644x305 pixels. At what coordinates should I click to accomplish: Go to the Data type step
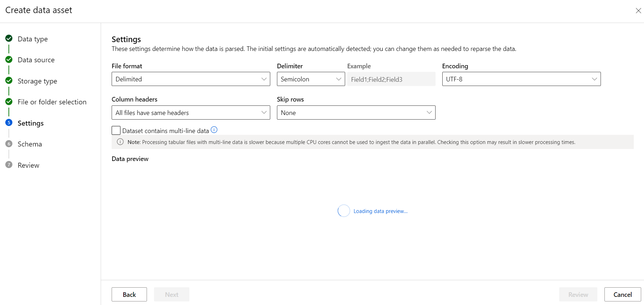click(33, 39)
